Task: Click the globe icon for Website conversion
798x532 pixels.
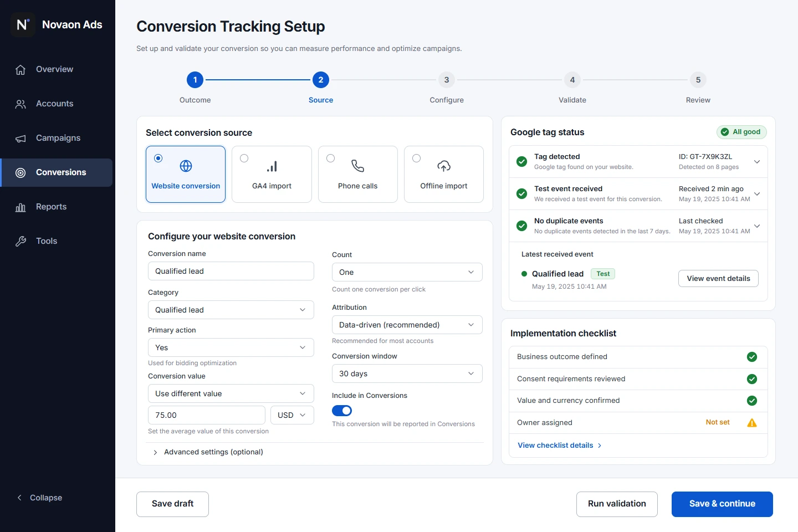Action: [186, 166]
